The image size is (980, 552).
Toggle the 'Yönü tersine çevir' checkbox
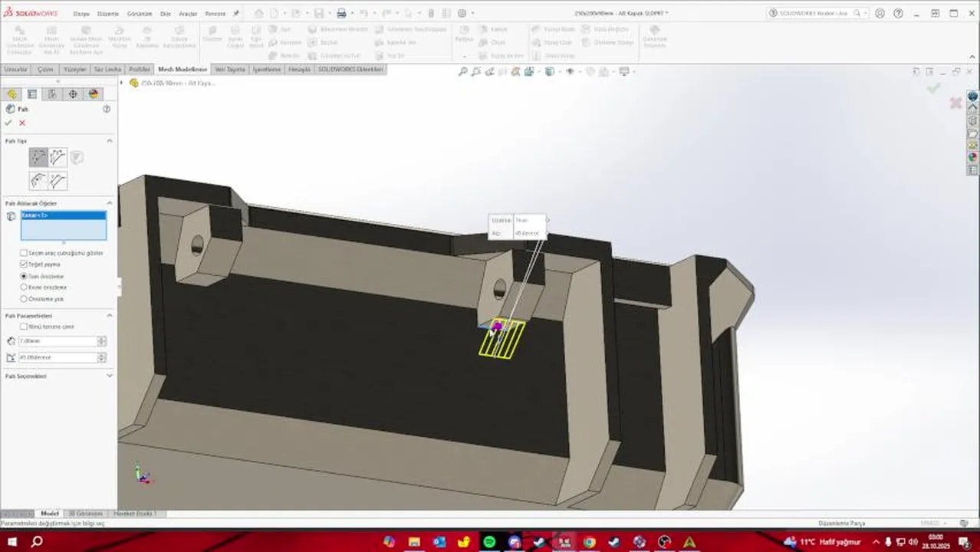pos(24,327)
